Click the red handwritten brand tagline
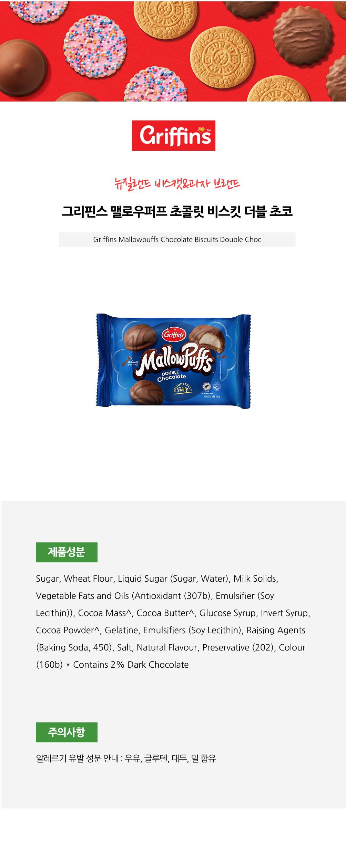Screen dimensions: 346x868 coord(177,184)
